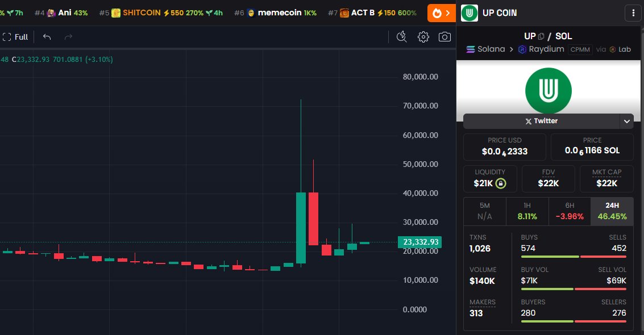644x335 pixels.
Task: Click the ACT B token avatar icon
Action: (x=344, y=13)
